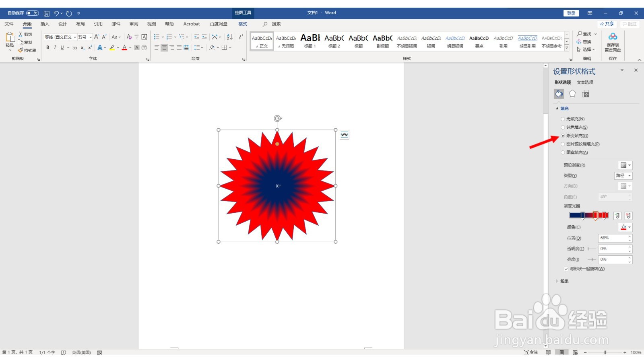Toggle superscript formatting

(x=90, y=47)
